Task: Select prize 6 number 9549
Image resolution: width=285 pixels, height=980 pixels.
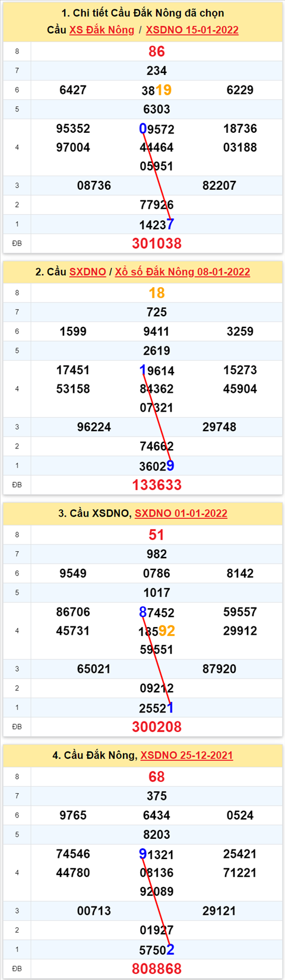Action: 73,574
